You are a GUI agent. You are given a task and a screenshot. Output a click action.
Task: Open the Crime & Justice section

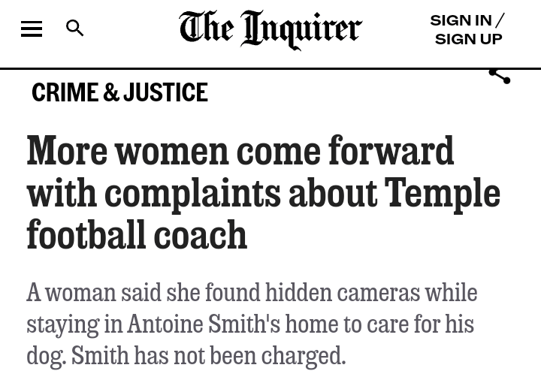[119, 93]
